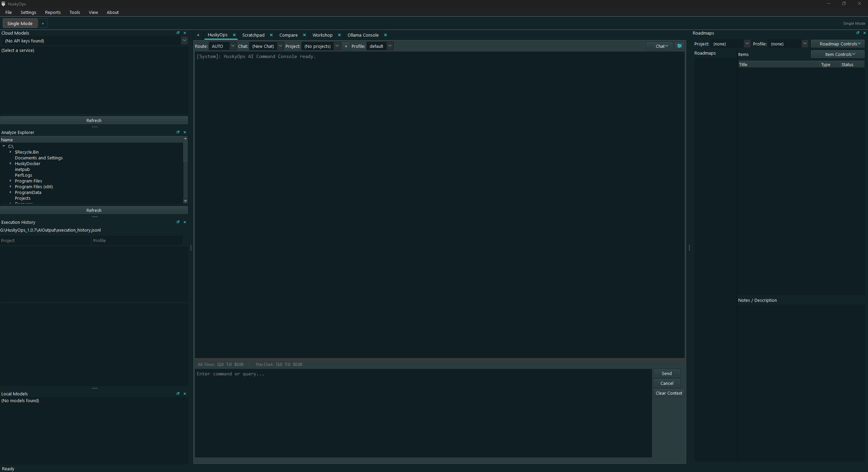This screenshot has width=868, height=472.
Task: Select the inetpub folder
Action: [x=22, y=169]
